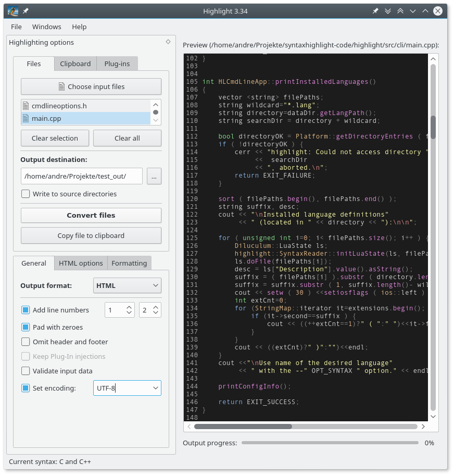Screen dimensions: 454x476
Task: Check Validate input data
Action: point(26,371)
